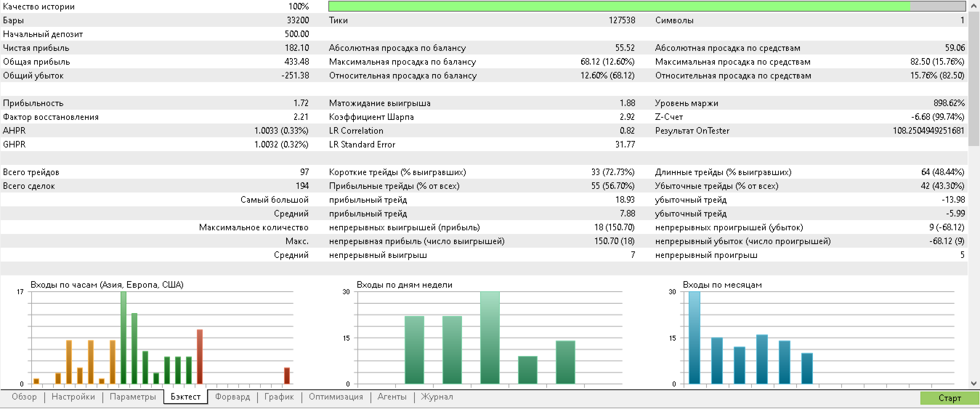Click the scrollbar up arrow
Image resolution: width=980 pixels, height=409 pixels.
[973, 5]
